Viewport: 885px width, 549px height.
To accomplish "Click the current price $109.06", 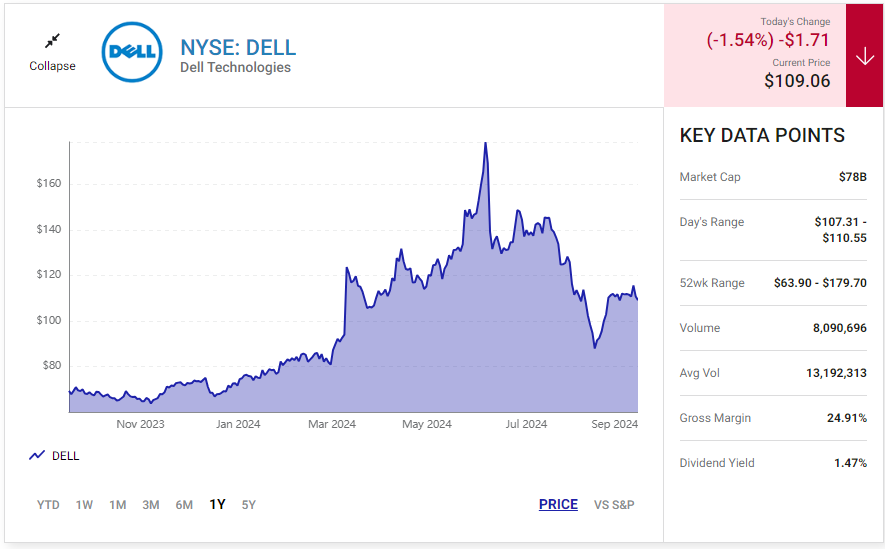I will pos(797,82).
